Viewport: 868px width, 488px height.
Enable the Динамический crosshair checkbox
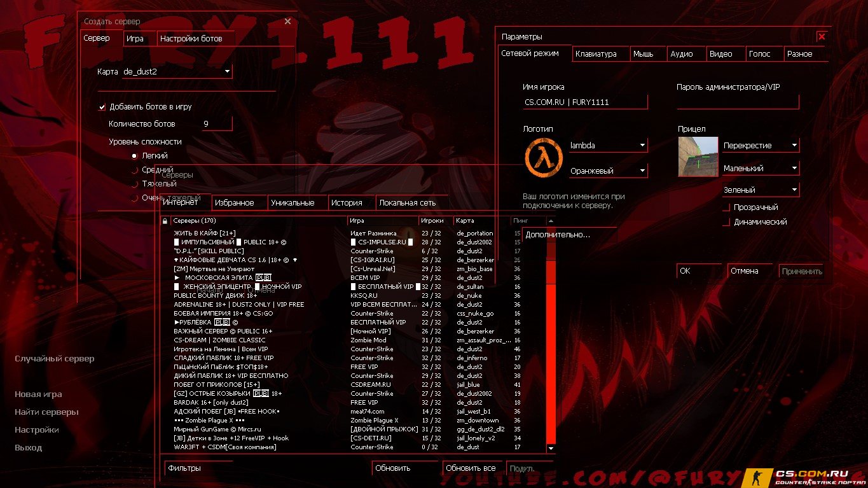726,222
